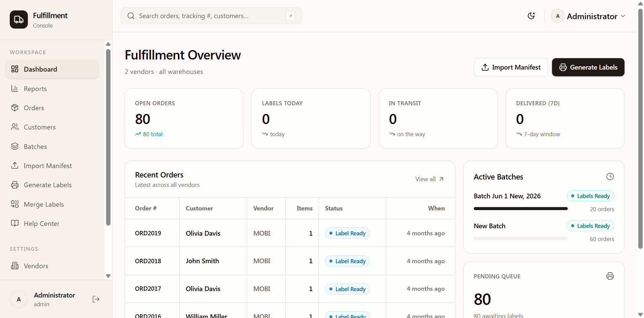Click the sidebar Import Manifest upload icon
Image resolution: width=644 pixels, height=318 pixels.
pyautogui.click(x=15, y=165)
